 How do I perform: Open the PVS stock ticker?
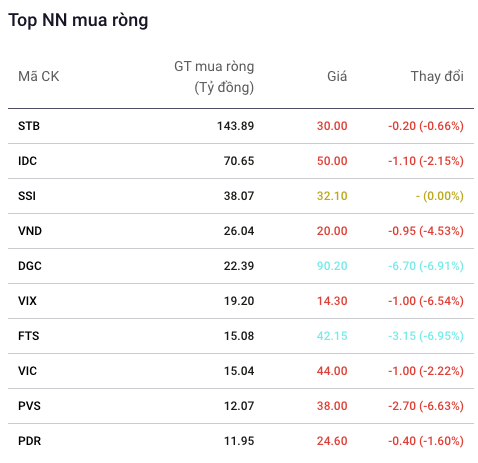click(29, 406)
